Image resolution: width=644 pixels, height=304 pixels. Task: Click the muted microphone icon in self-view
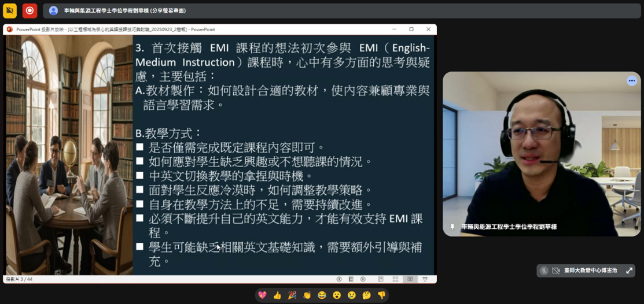(x=544, y=270)
